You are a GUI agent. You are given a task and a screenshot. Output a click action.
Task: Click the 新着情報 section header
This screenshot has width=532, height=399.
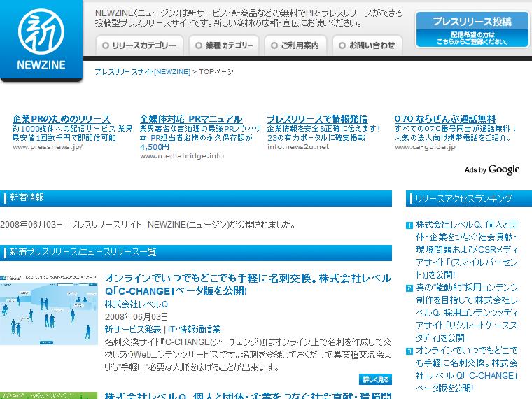coord(196,198)
